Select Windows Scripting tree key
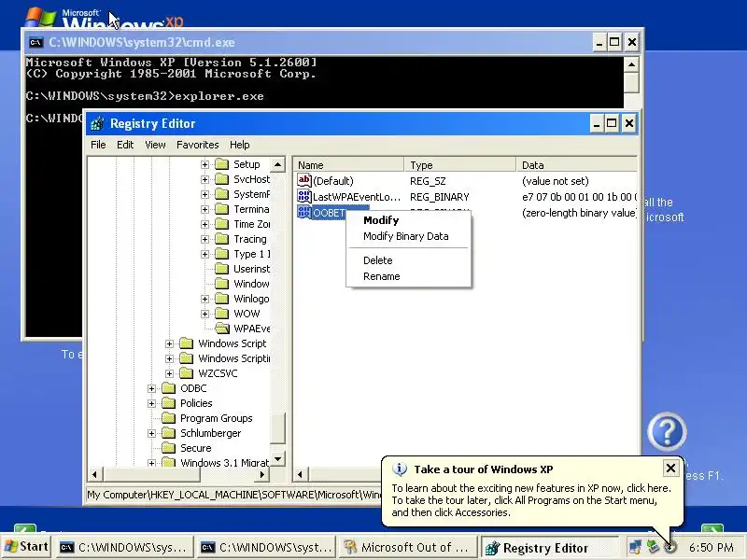This screenshot has width=747, height=560. (x=234, y=358)
